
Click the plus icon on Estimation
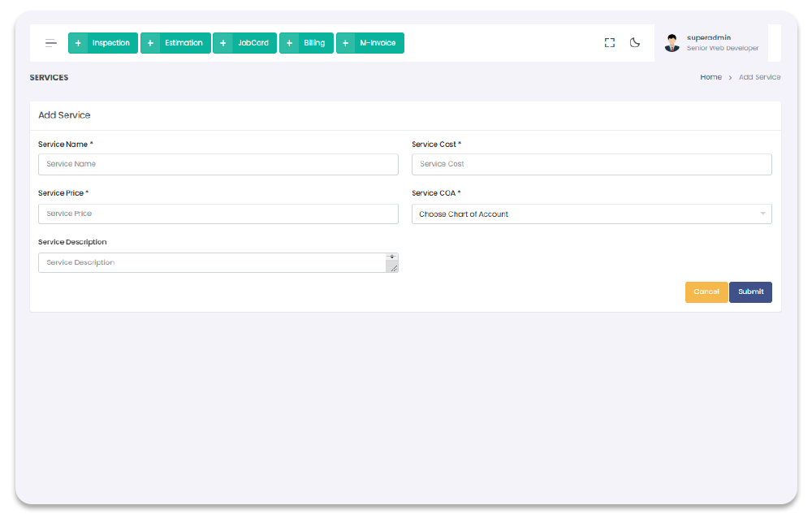point(150,43)
